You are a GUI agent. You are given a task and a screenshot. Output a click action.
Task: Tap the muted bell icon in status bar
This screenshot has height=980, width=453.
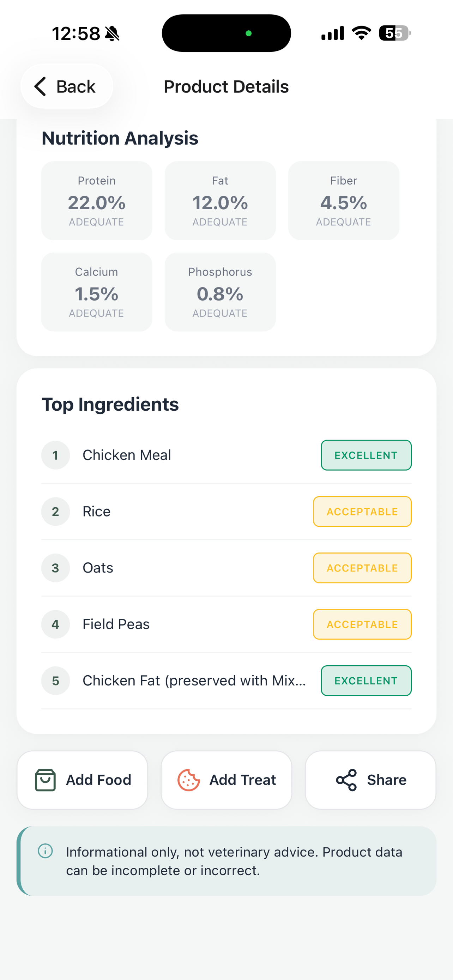(112, 34)
